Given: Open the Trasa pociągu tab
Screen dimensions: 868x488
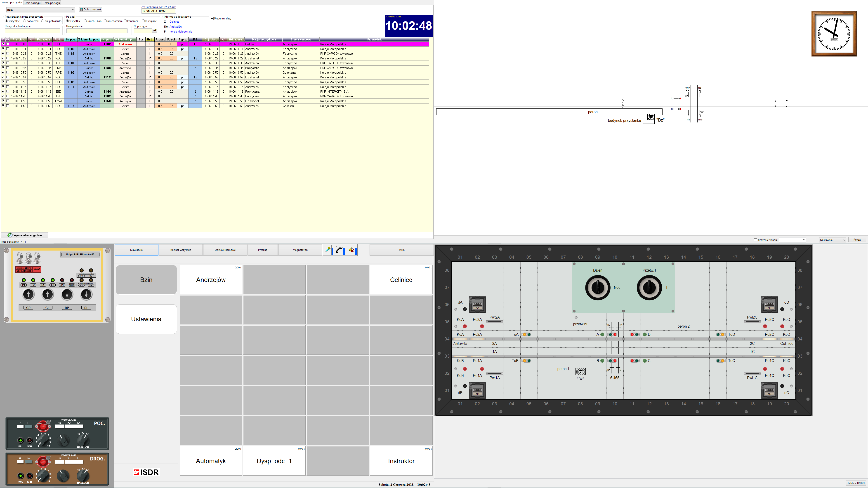Looking at the screenshot, I should (x=52, y=3).
